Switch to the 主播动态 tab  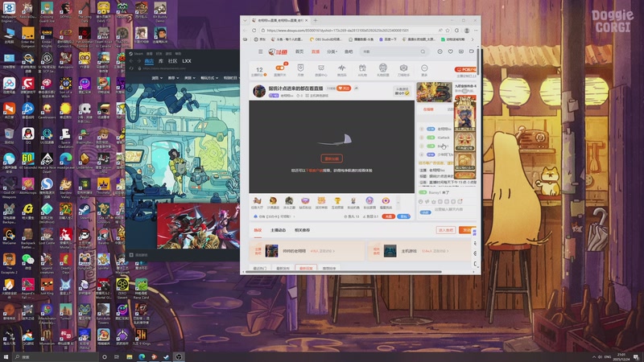(x=278, y=230)
